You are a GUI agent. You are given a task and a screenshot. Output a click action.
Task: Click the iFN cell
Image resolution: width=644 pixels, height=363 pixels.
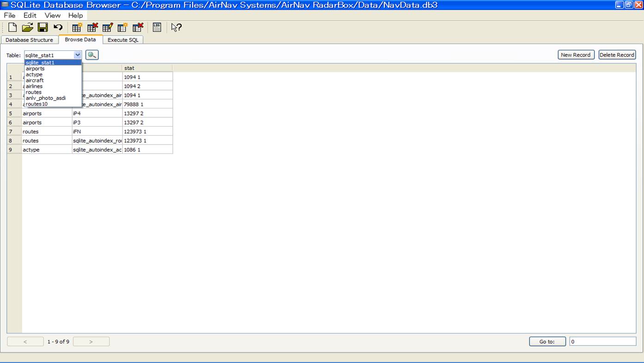coord(97,132)
